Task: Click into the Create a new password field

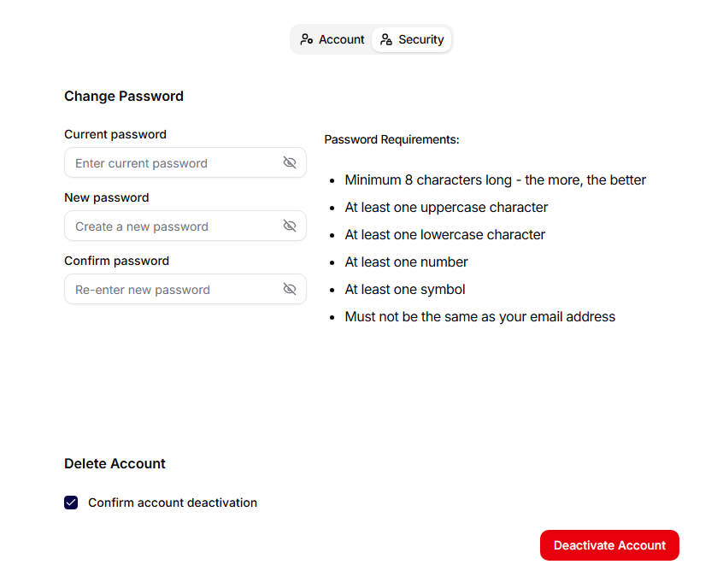Action: [185, 226]
